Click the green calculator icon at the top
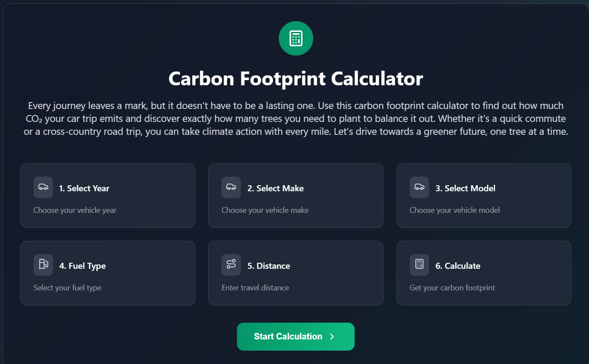This screenshot has height=364, width=589. click(296, 38)
